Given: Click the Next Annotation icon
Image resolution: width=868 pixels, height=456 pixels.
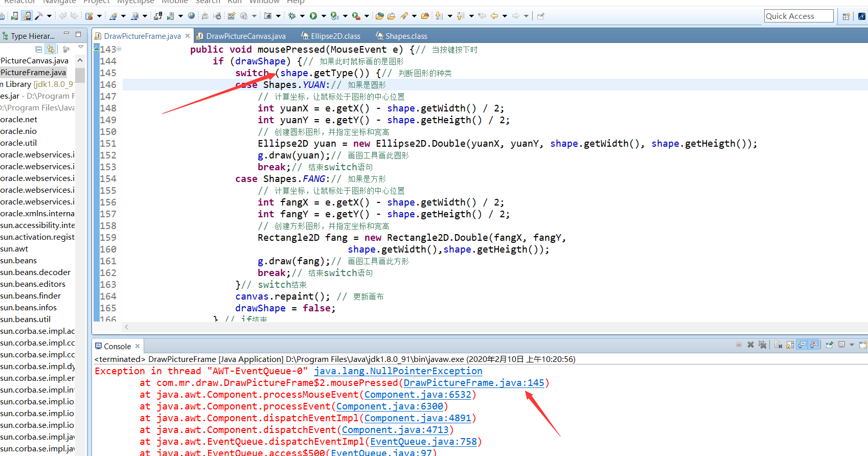Looking at the screenshot, I should pyautogui.click(x=439, y=16).
